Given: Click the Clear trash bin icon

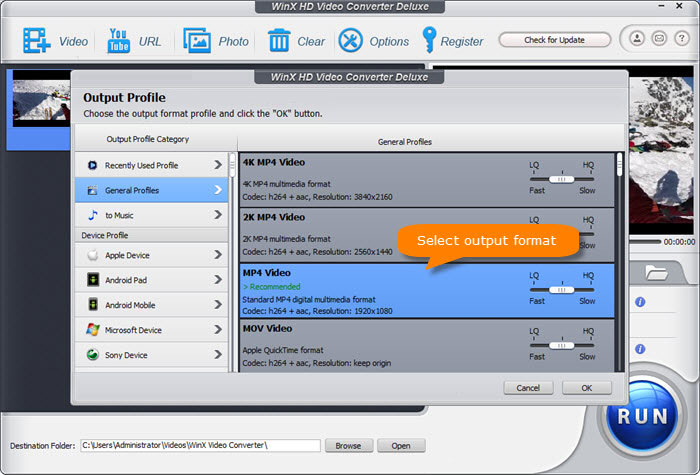Looking at the screenshot, I should (279, 41).
